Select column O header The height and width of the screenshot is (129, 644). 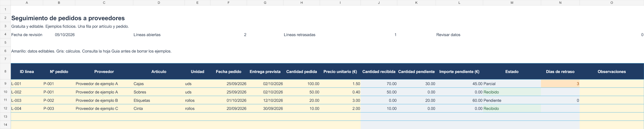(612, 3)
